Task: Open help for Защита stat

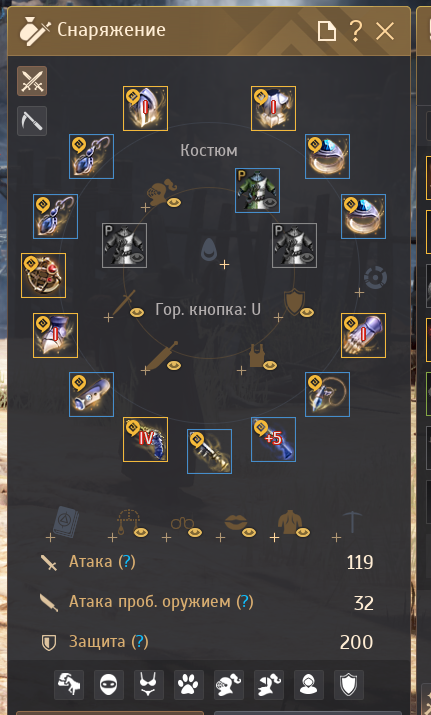Action: tap(140, 642)
